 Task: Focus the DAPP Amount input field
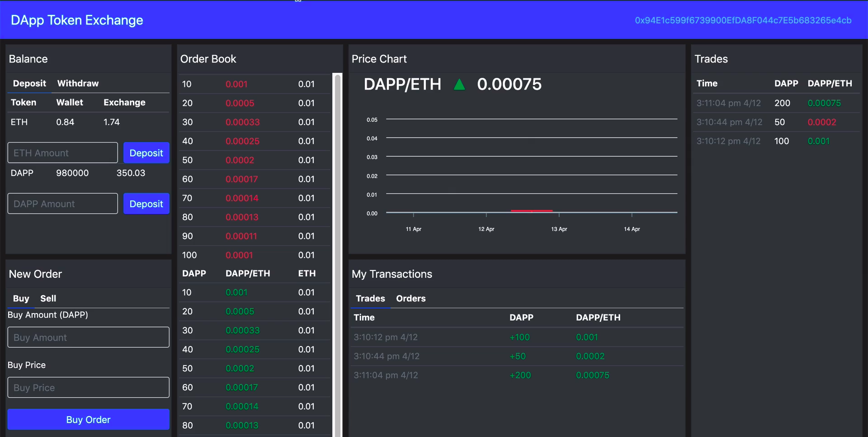coord(63,204)
